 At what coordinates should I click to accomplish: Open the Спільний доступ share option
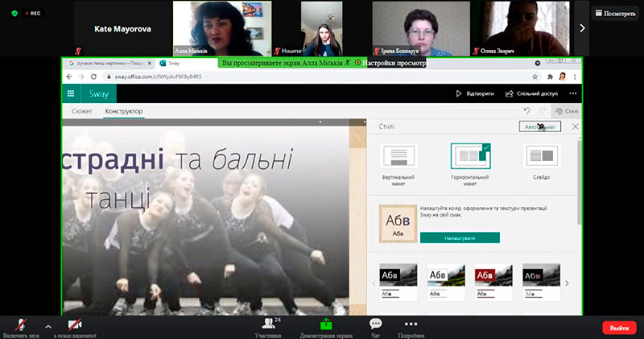coord(531,93)
